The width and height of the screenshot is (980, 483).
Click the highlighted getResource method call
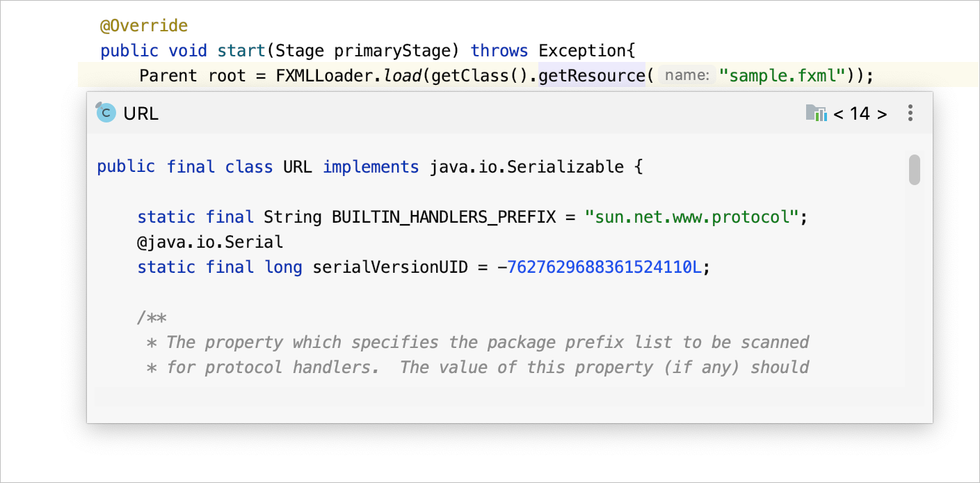coord(592,75)
